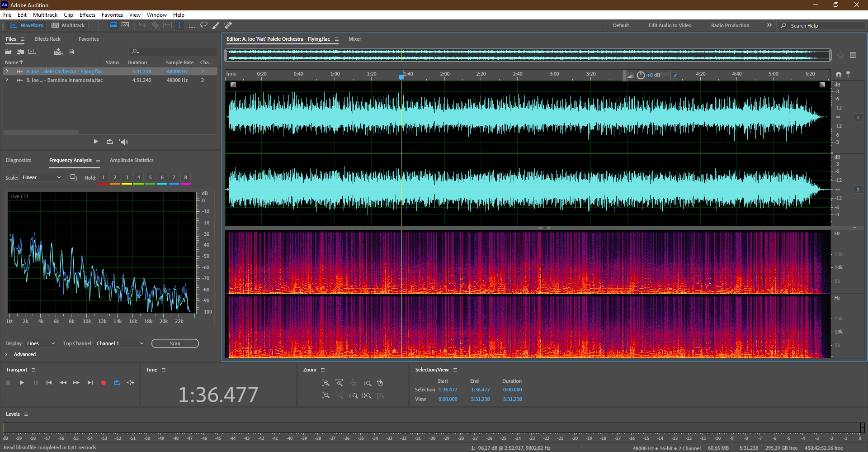This screenshot has height=452, width=868.
Task: Click Zoom In Amplitude icon
Action: pos(325,383)
